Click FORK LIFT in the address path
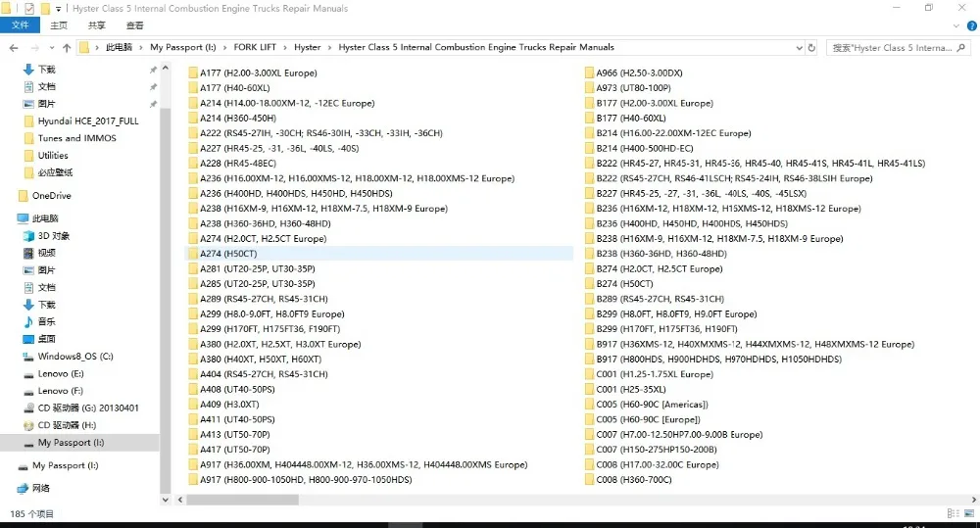980x528 pixels. pyautogui.click(x=255, y=47)
